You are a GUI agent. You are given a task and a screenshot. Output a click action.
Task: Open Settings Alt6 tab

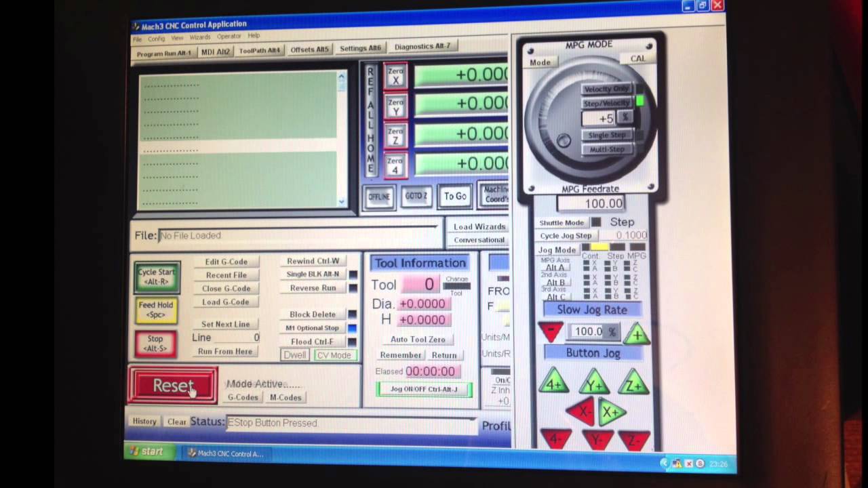pyautogui.click(x=361, y=48)
